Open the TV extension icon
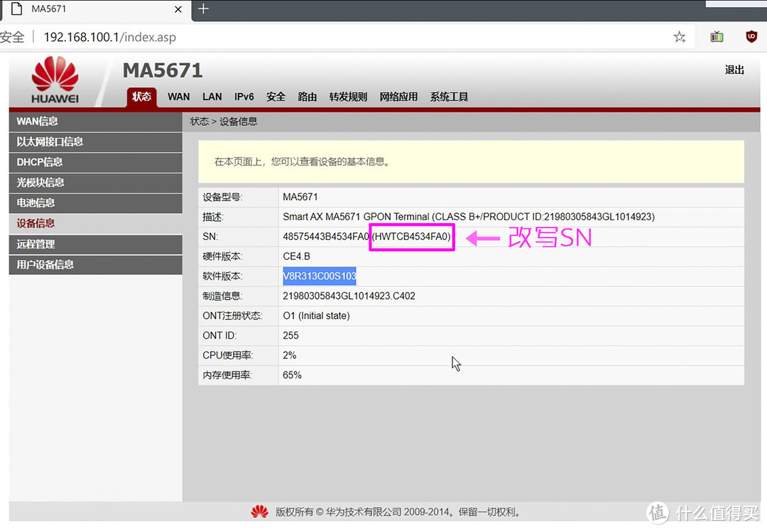This screenshot has width=767, height=532. [717, 37]
